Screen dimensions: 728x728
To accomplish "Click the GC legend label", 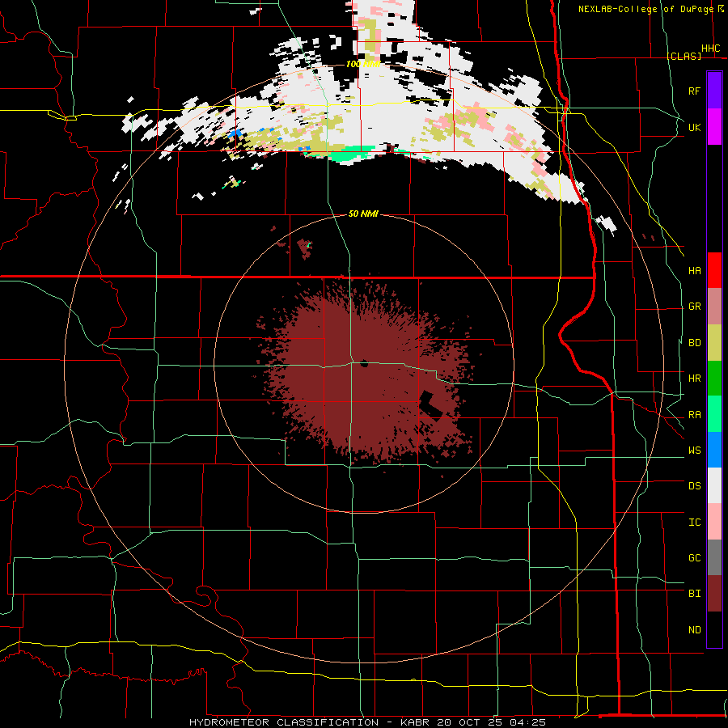I will coord(694,558).
